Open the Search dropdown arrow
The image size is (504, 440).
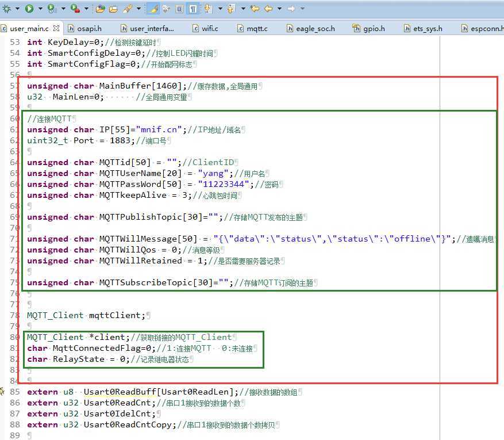point(139,9)
